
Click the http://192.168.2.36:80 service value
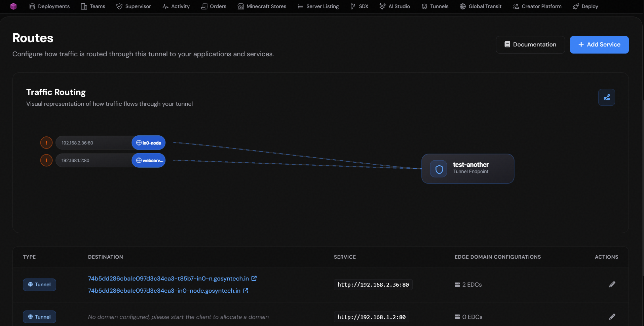pyautogui.click(x=373, y=285)
